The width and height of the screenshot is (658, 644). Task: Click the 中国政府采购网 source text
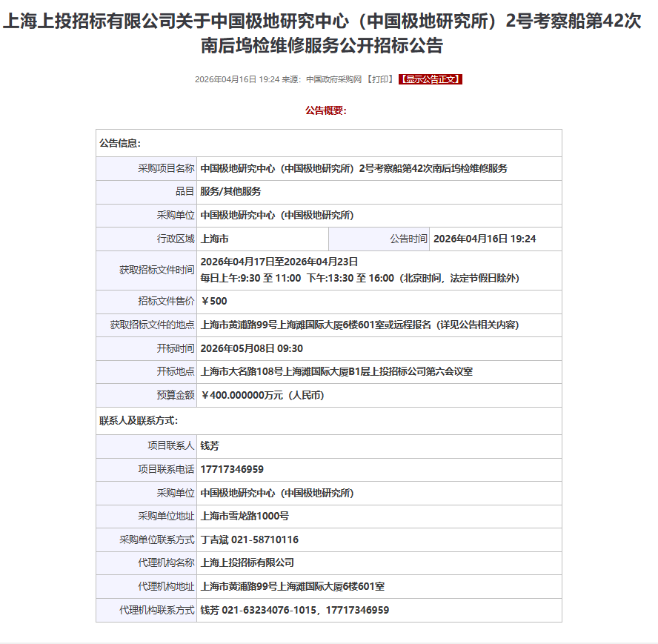[x=333, y=79]
